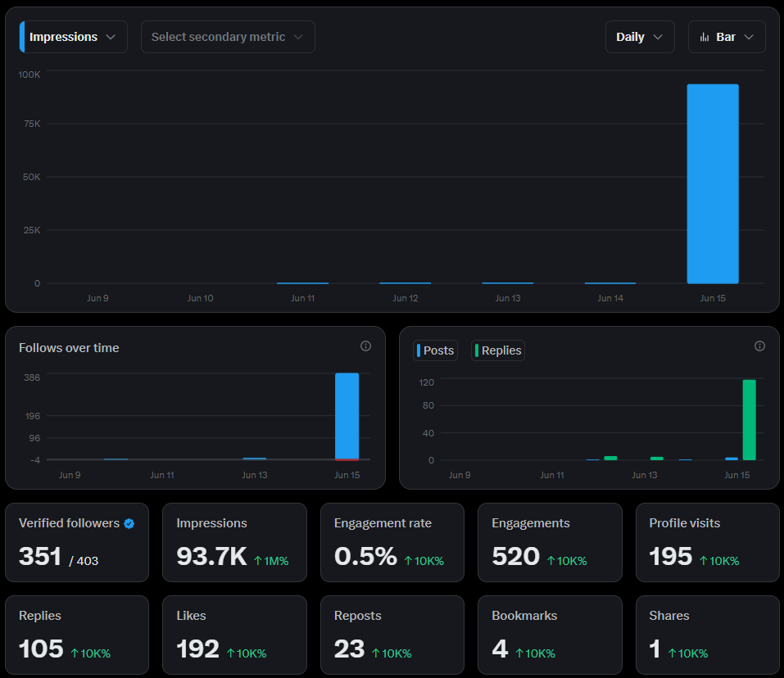
Task: Click the Jun 10 axis label
Action: (x=200, y=298)
